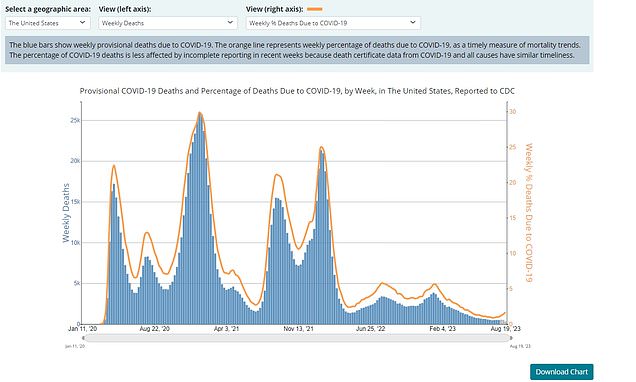Click the right handle of date range slider
Image resolution: width=636 pixels, height=382 pixels.
(x=510, y=338)
